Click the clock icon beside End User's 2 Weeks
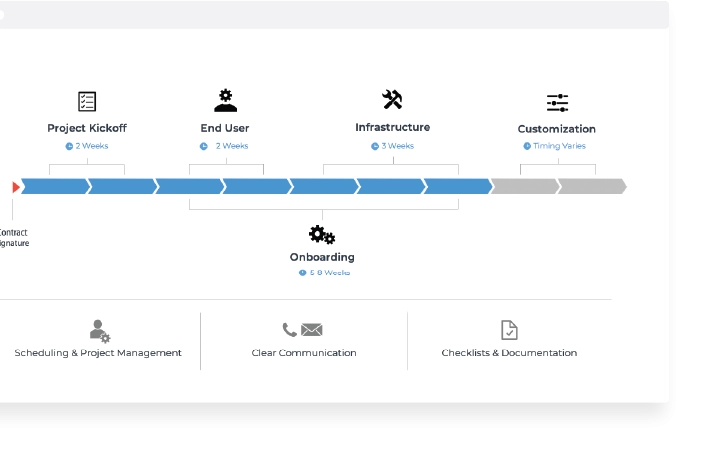This screenshot has width=716, height=470. pos(204,146)
